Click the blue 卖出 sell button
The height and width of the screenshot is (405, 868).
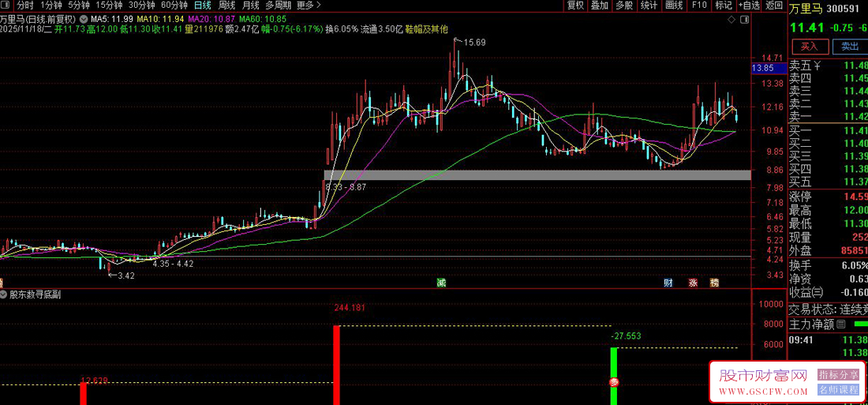[x=850, y=47]
